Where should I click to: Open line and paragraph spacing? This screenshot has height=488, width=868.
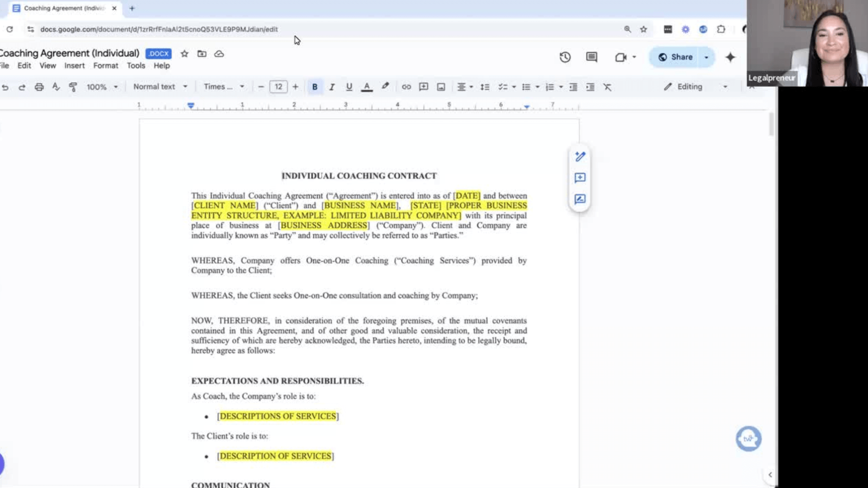485,87
